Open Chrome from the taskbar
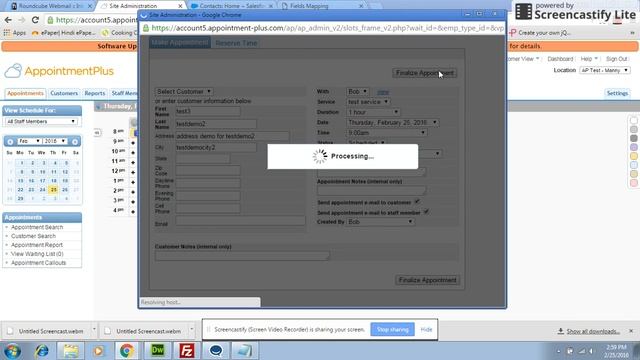Viewport: 640px width, 360px height. pos(127,351)
